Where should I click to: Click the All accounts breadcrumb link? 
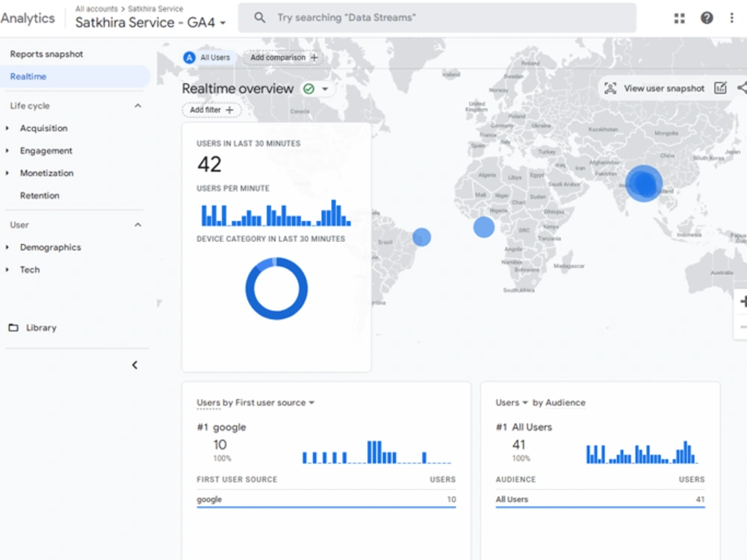tap(96, 8)
